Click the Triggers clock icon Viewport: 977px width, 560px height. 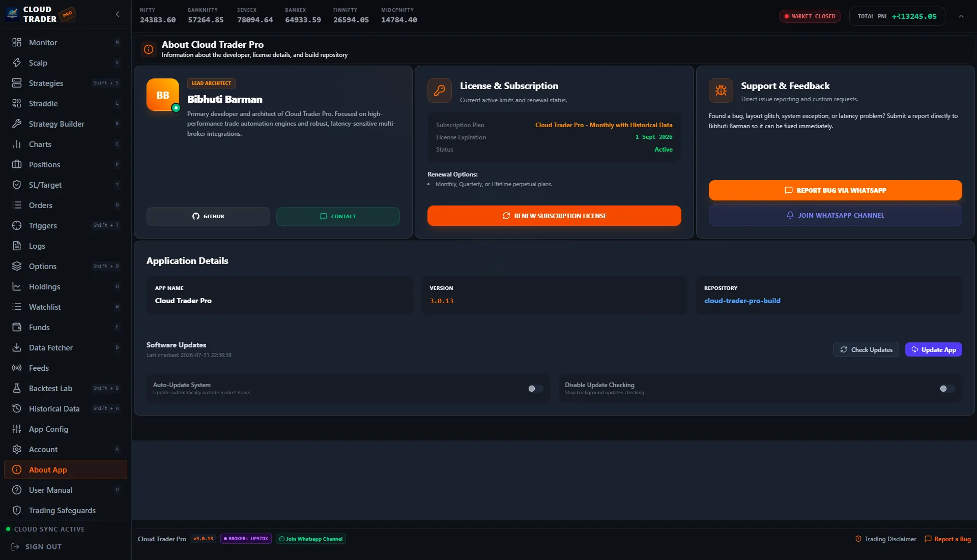(17, 225)
